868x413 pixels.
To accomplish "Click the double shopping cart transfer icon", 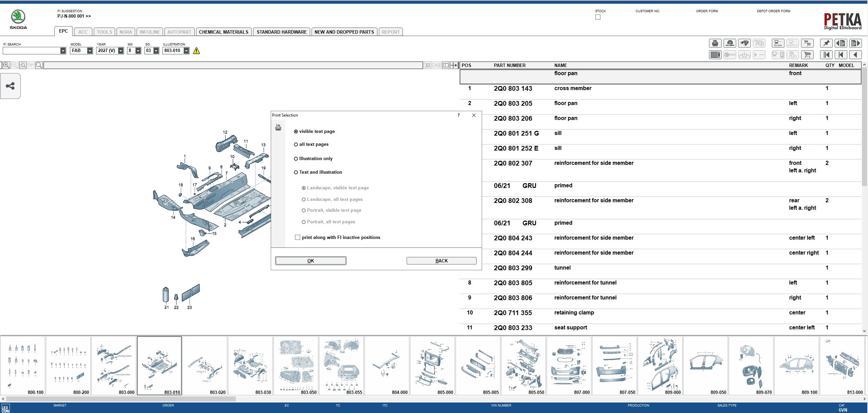I will click(807, 43).
